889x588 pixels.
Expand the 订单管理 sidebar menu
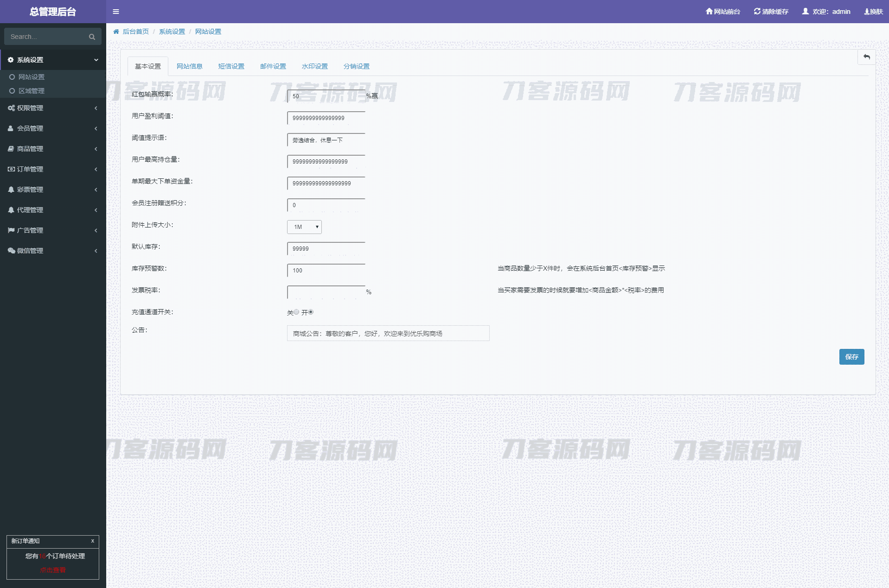tap(53, 169)
